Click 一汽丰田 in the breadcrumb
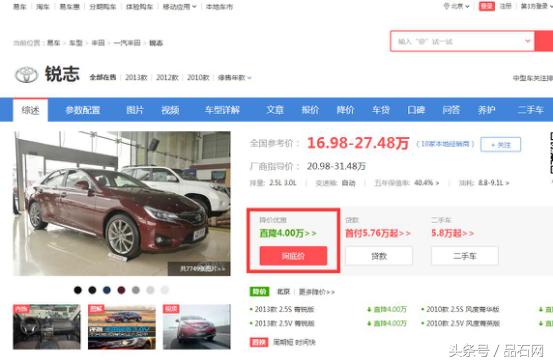Image resolution: width=553 pixels, height=363 pixels. tap(127, 43)
